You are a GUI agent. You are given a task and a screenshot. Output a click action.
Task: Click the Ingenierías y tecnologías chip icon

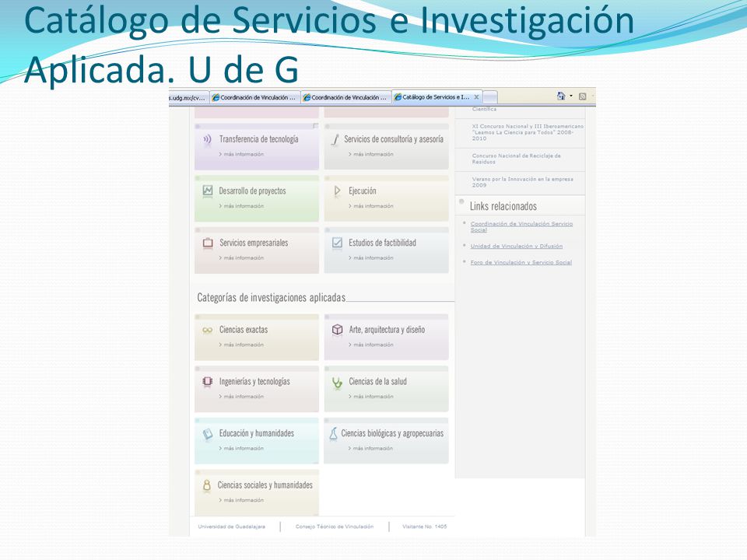pos(207,381)
